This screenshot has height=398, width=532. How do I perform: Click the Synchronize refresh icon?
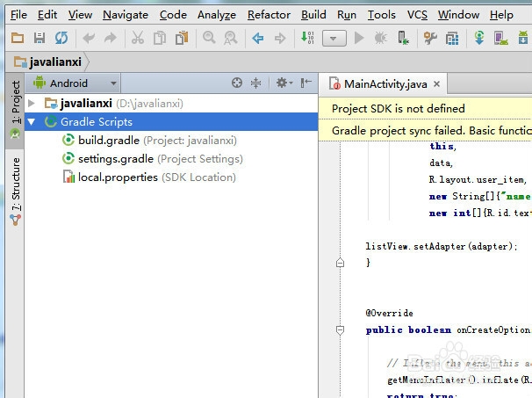pyautogui.click(x=61, y=38)
